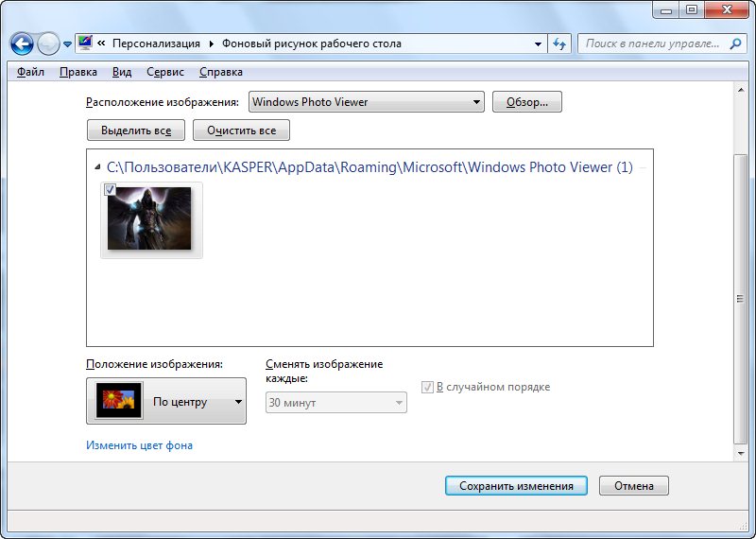Open the Справка menu
756x539 pixels.
pyautogui.click(x=221, y=72)
